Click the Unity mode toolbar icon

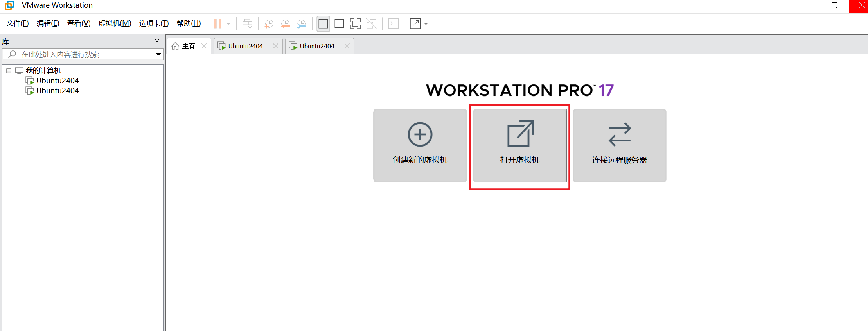(x=372, y=24)
